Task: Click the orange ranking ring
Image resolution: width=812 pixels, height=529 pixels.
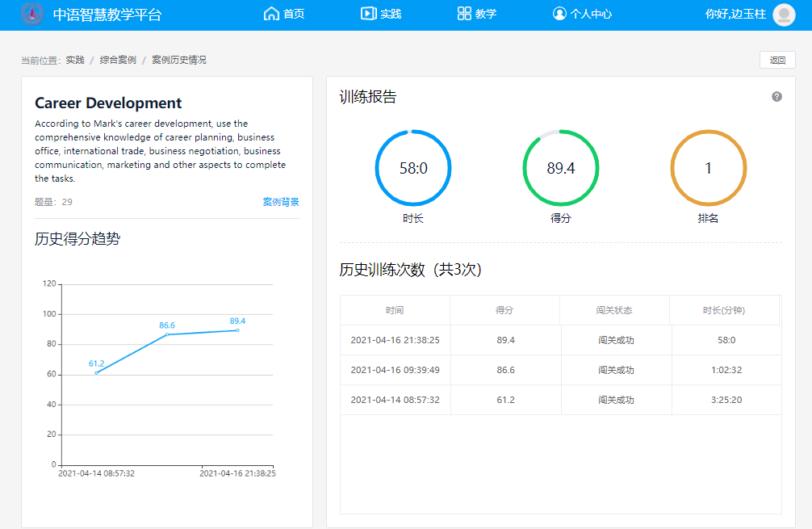Action: [x=709, y=168]
